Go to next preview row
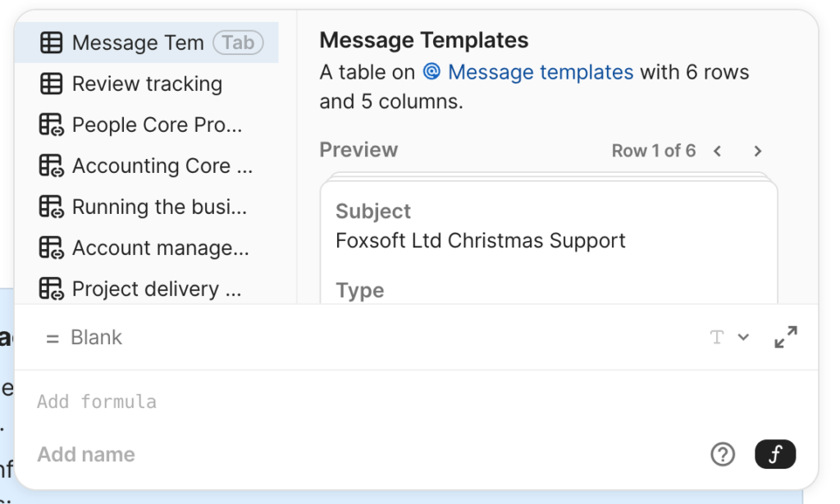 [x=757, y=151]
